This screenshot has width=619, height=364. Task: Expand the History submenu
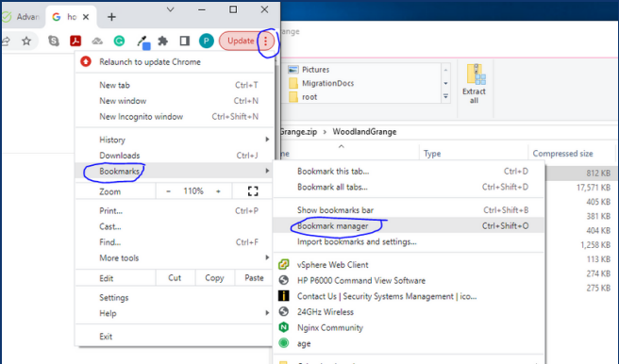(174, 140)
